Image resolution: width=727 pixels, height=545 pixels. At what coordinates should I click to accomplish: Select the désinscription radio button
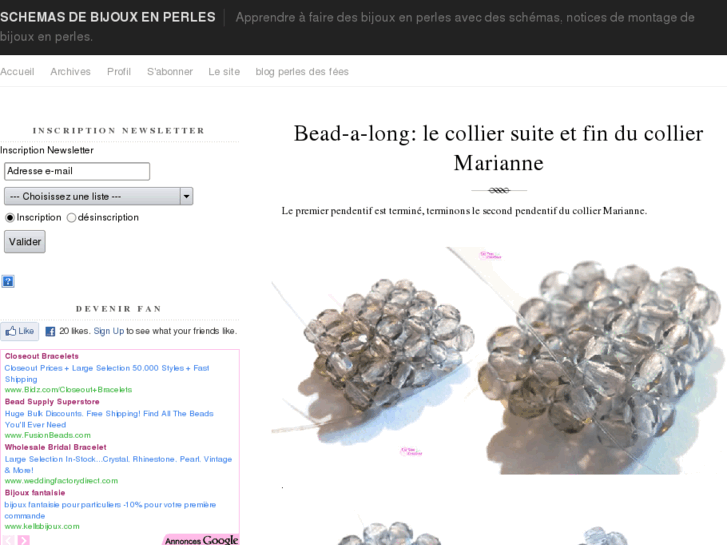(71, 218)
